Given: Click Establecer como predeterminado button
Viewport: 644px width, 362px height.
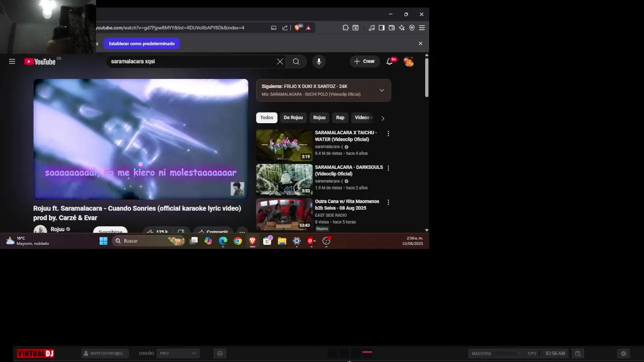Looking at the screenshot, I should pos(141,44).
